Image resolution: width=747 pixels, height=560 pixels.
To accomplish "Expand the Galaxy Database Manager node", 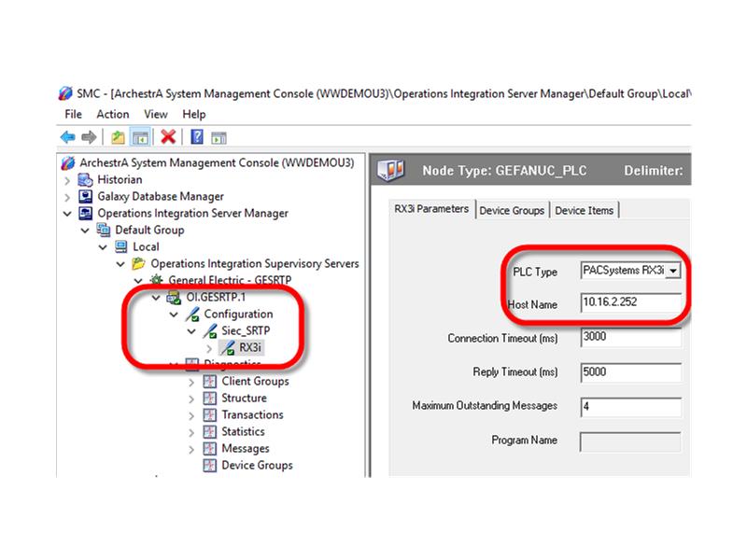I will pyautogui.click(x=67, y=197).
